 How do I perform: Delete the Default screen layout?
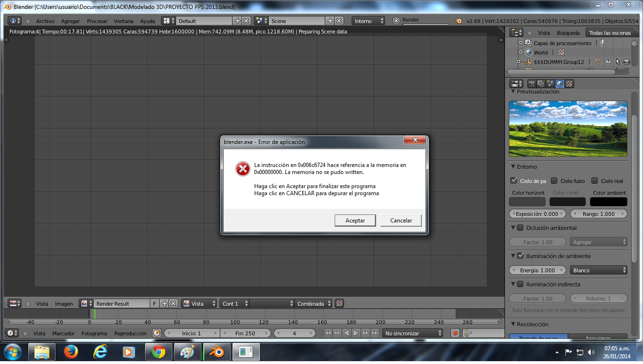pyautogui.click(x=246, y=21)
